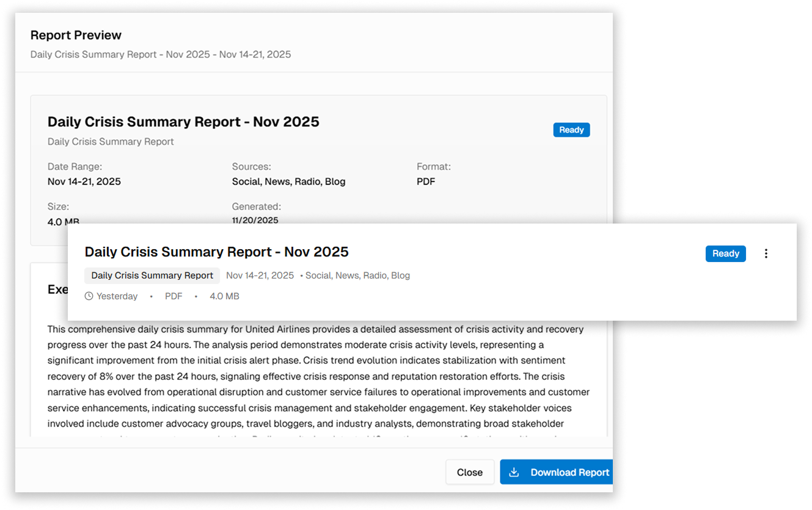Open the three-dot options menu on the report card

(766, 253)
